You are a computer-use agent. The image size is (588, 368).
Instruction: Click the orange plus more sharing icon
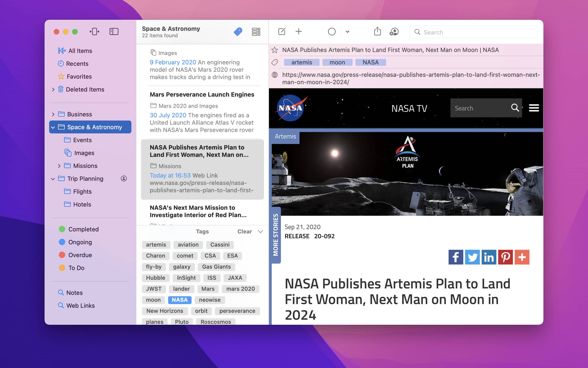pyautogui.click(x=522, y=257)
